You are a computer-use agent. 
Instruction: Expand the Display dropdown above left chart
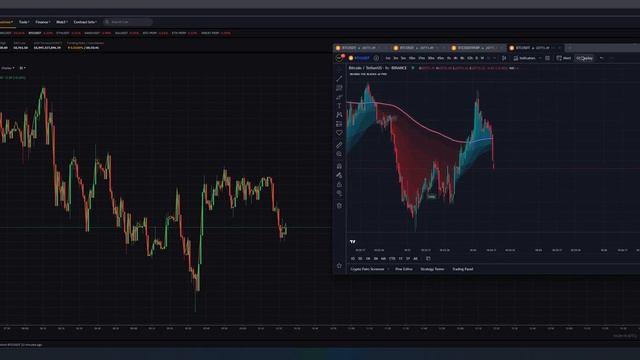[8, 68]
